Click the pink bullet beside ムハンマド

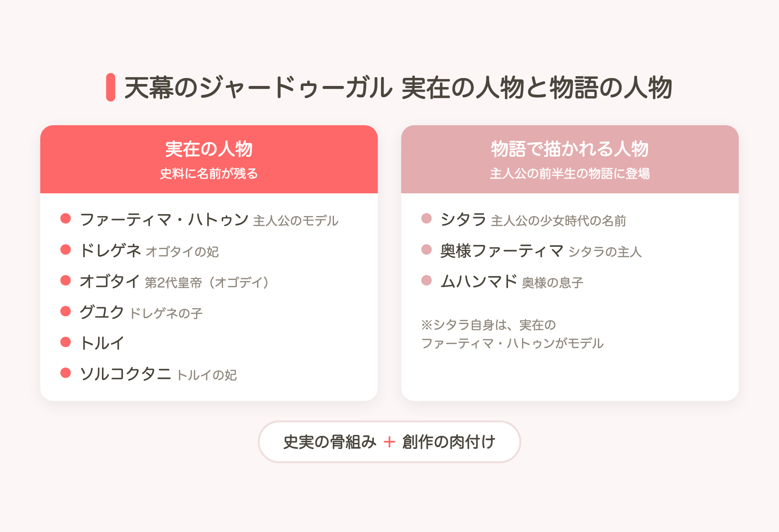[427, 280]
